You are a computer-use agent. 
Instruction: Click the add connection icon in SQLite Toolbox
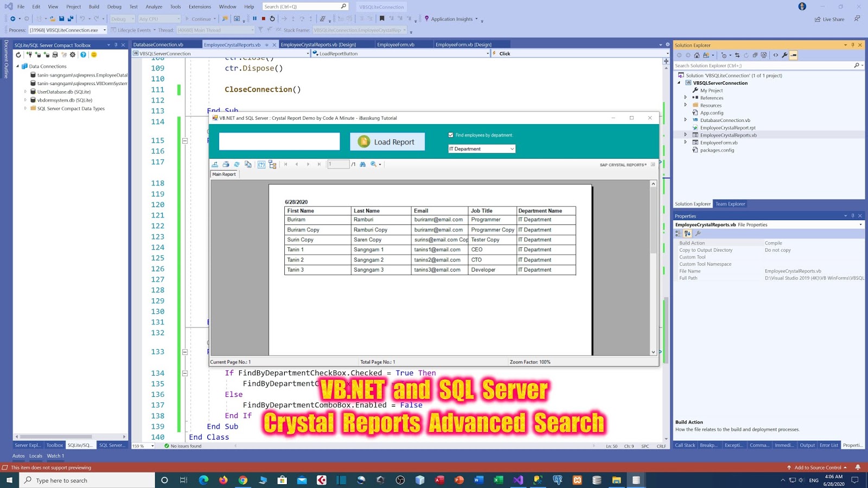(30, 55)
